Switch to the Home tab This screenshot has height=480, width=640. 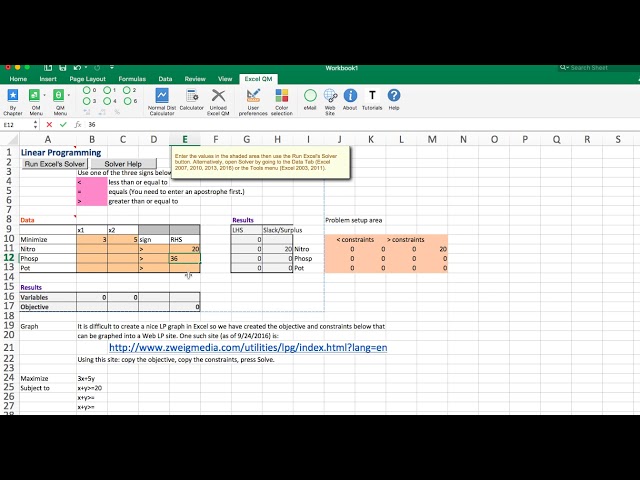(x=18, y=79)
